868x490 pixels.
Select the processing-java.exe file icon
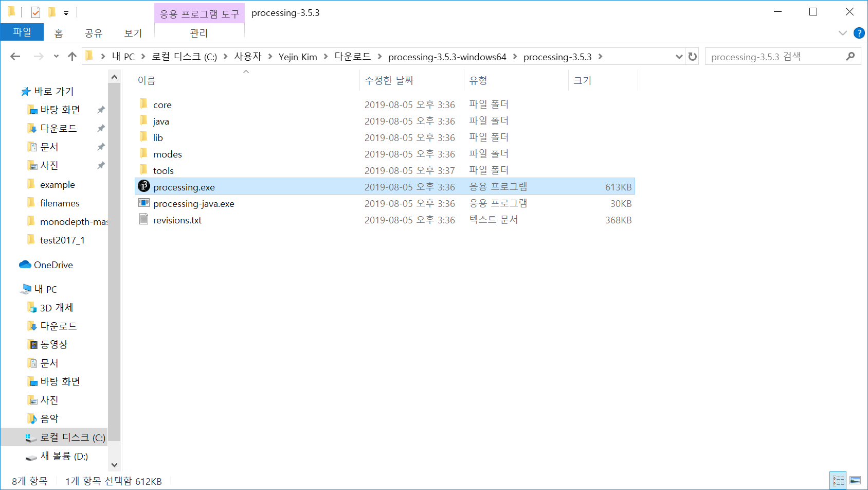(x=144, y=203)
